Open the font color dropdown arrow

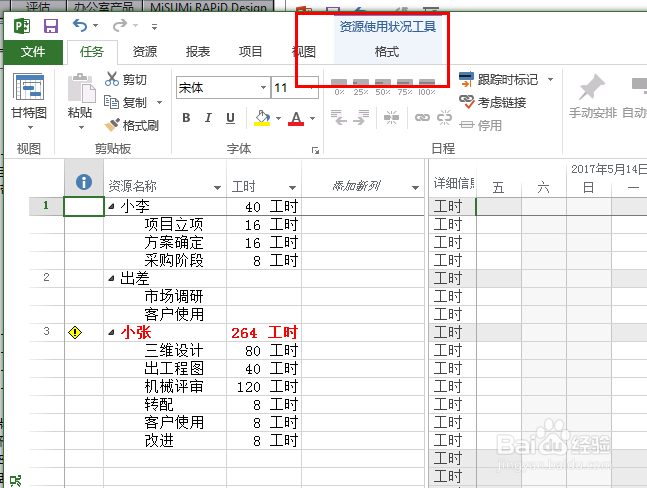click(x=312, y=119)
